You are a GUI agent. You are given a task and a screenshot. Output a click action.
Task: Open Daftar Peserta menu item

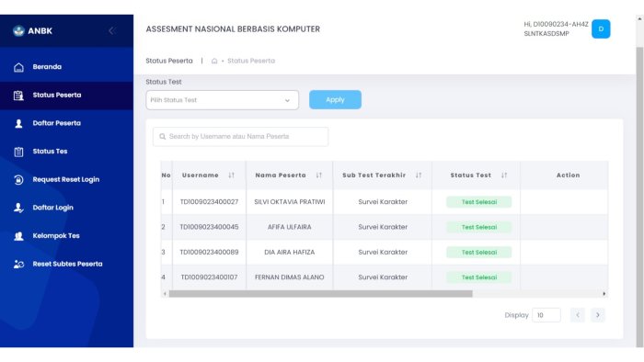pos(66,123)
